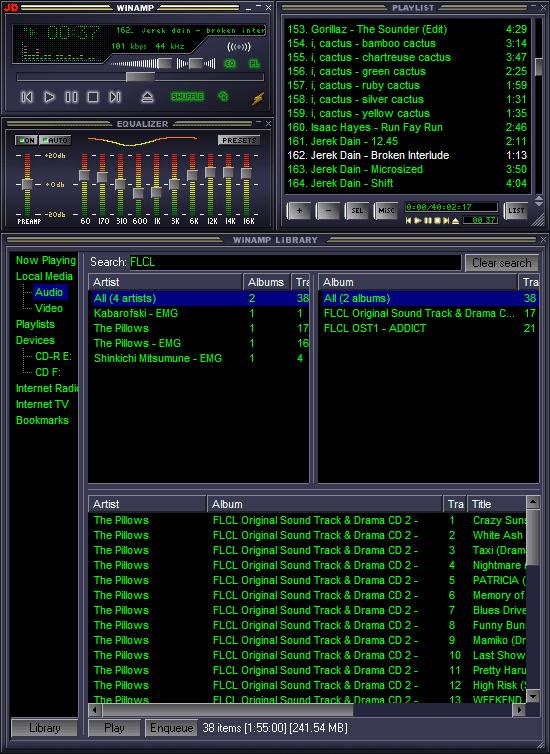Toggle repeat mode

[x=223, y=97]
